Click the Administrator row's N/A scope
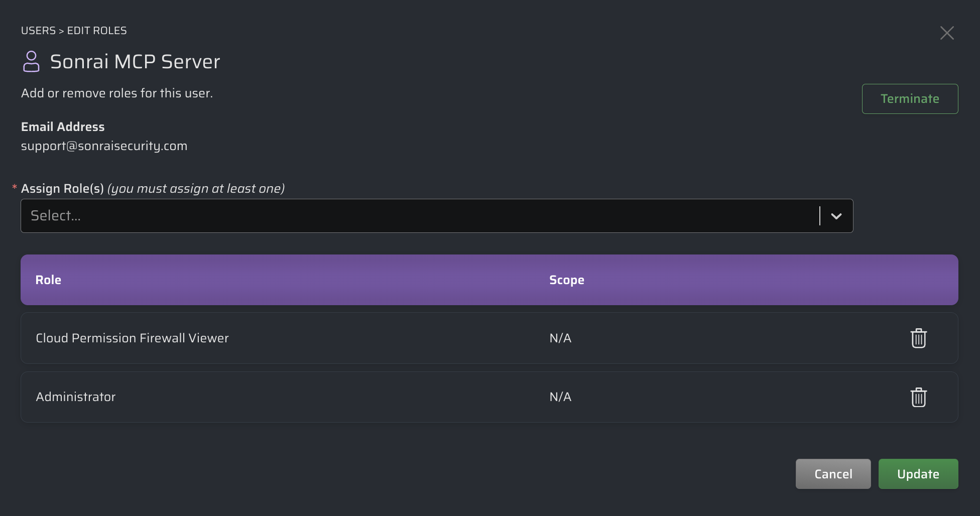This screenshot has height=516, width=980. point(560,397)
